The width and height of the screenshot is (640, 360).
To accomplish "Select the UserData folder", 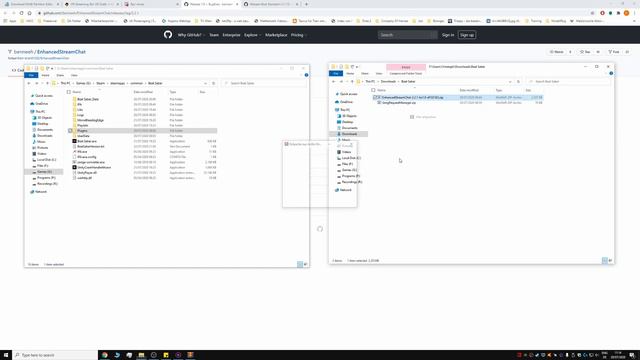I will [83, 136].
